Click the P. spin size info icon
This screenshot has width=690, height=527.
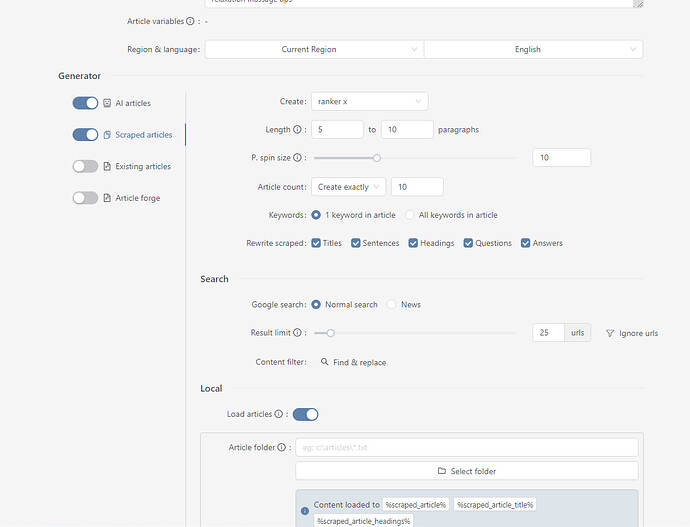[x=297, y=157]
